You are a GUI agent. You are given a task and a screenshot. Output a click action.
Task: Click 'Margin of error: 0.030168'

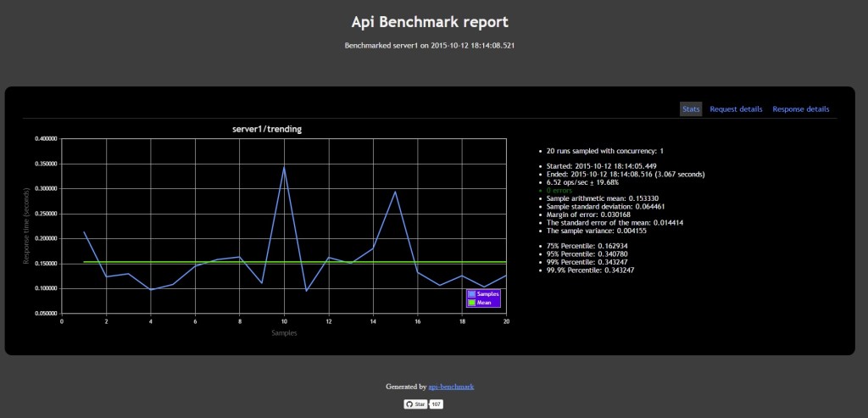588,215
